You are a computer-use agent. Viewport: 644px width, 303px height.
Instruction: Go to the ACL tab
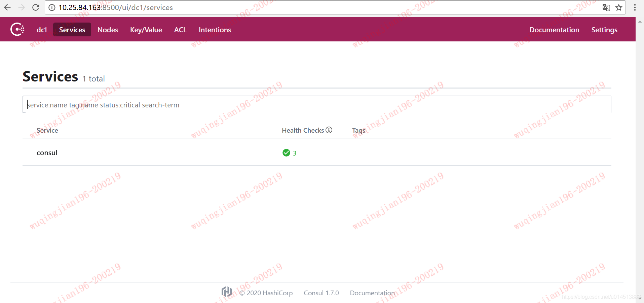(x=180, y=30)
